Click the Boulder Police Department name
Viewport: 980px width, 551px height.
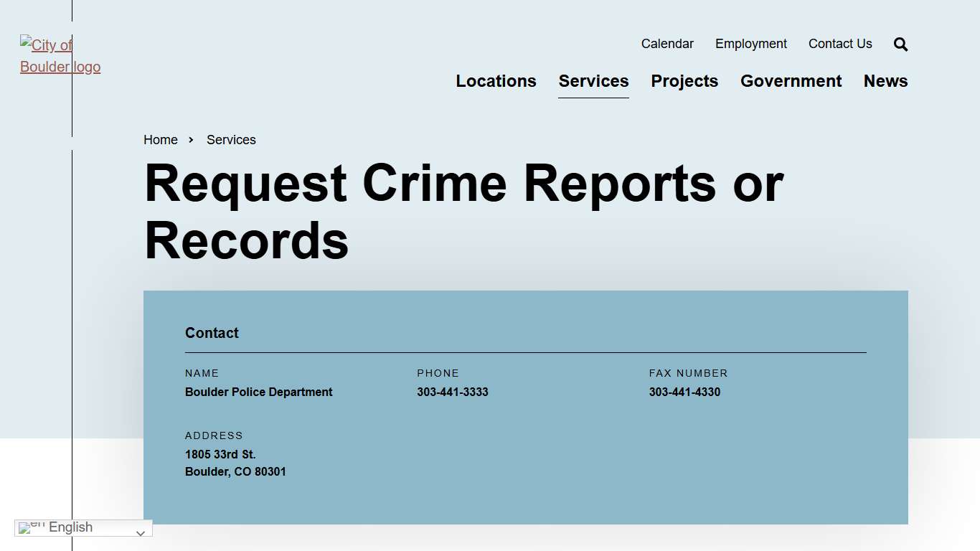[258, 392]
